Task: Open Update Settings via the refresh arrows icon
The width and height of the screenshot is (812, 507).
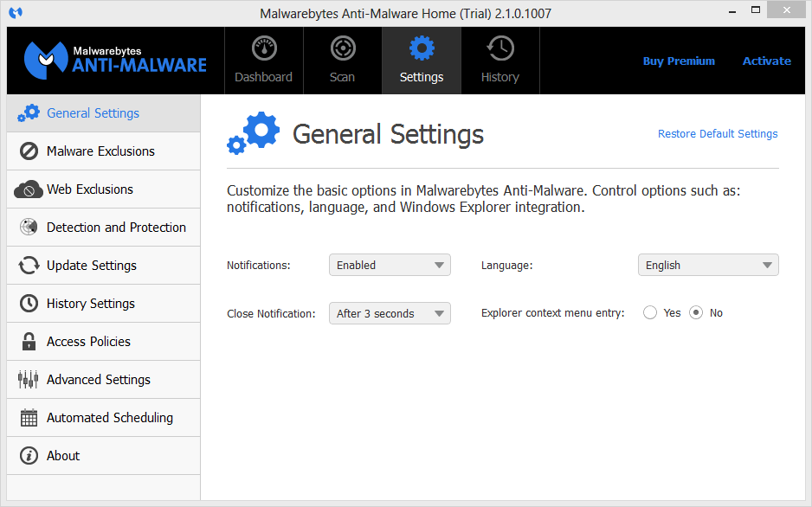Action: pos(29,266)
